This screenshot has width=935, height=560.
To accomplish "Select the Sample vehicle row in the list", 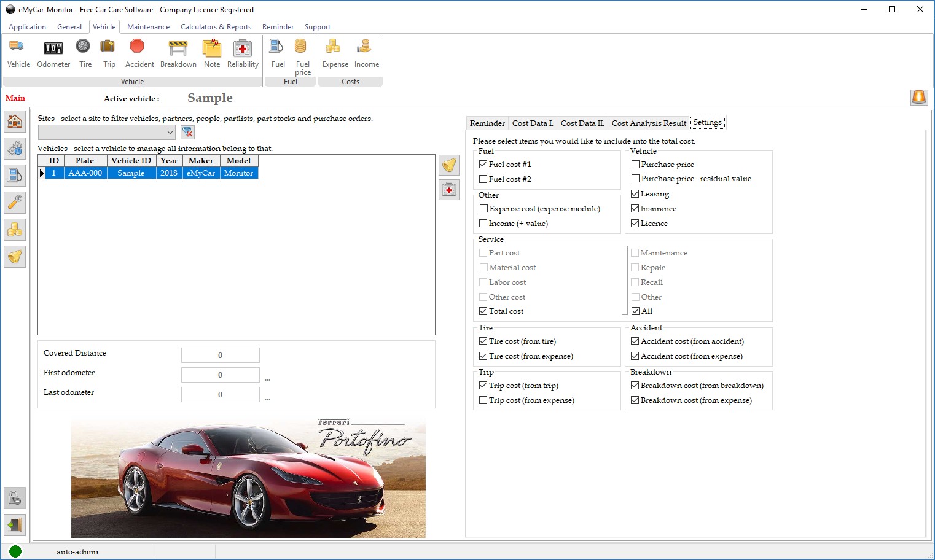I will coord(131,173).
